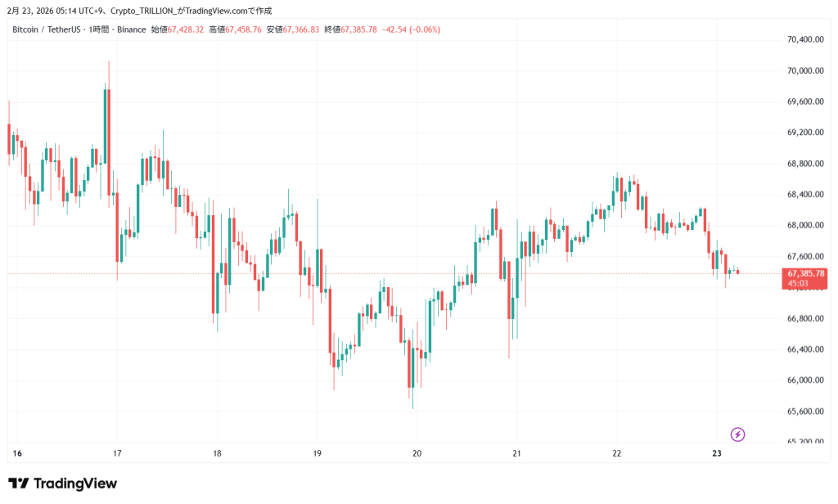Select date 17 on time axis
838x504 pixels.
tap(117, 453)
